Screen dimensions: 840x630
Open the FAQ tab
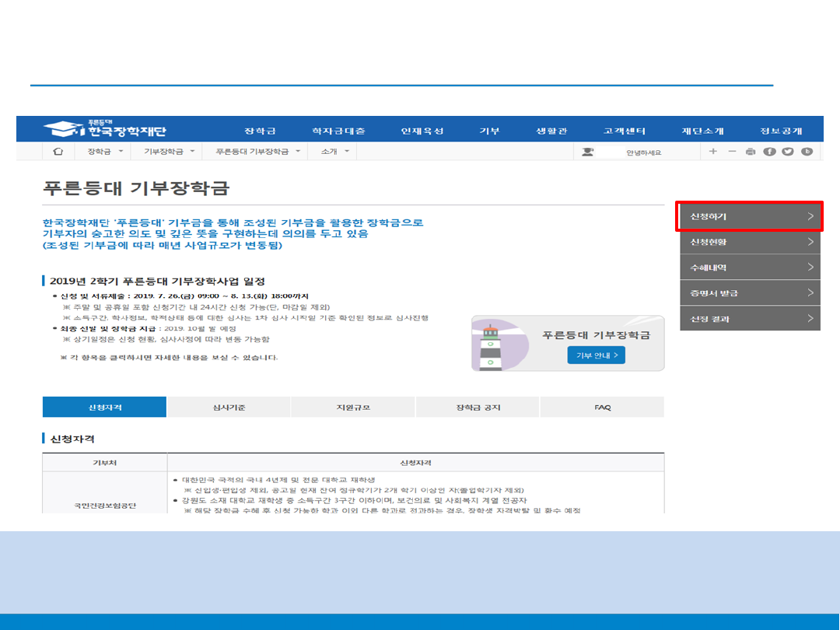point(602,407)
